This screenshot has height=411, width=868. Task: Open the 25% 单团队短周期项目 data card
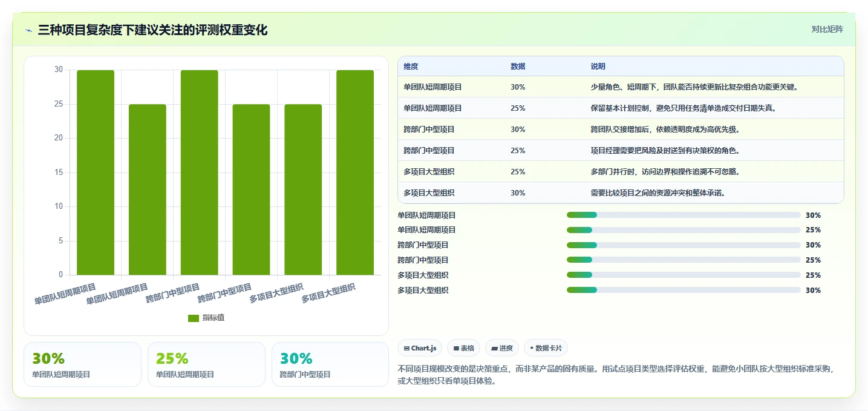tap(206, 364)
